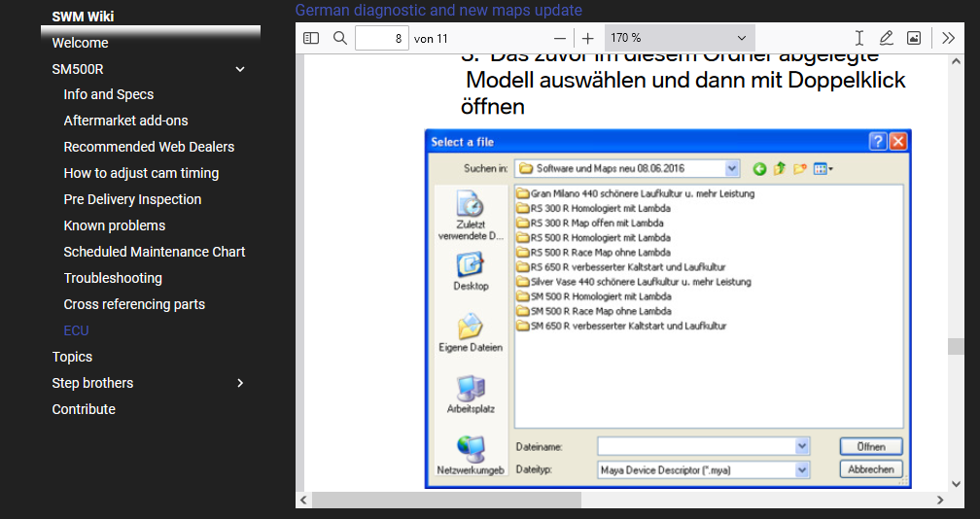Image resolution: width=980 pixels, height=519 pixels.
Task: Collapse the SM500R section chevron
Action: 240,69
